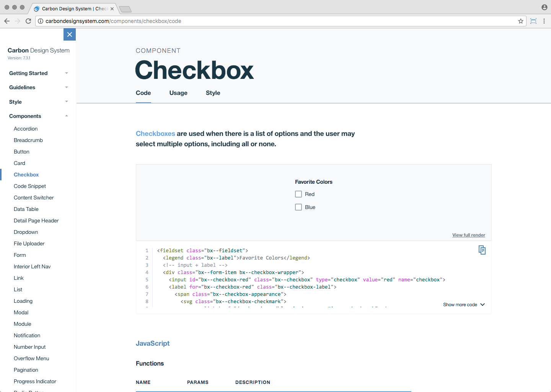Image resolution: width=551 pixels, height=392 pixels.
Task: Open Notification component page
Action: tap(27, 335)
